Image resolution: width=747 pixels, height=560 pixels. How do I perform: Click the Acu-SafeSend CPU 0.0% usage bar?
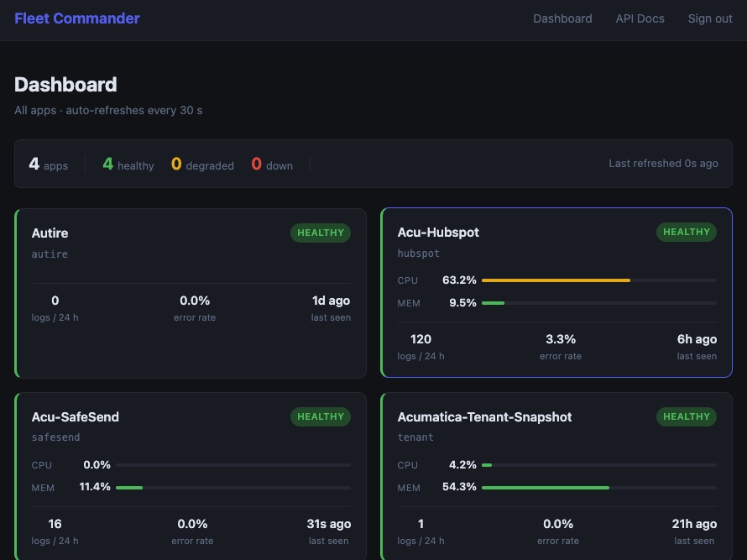[x=233, y=464]
